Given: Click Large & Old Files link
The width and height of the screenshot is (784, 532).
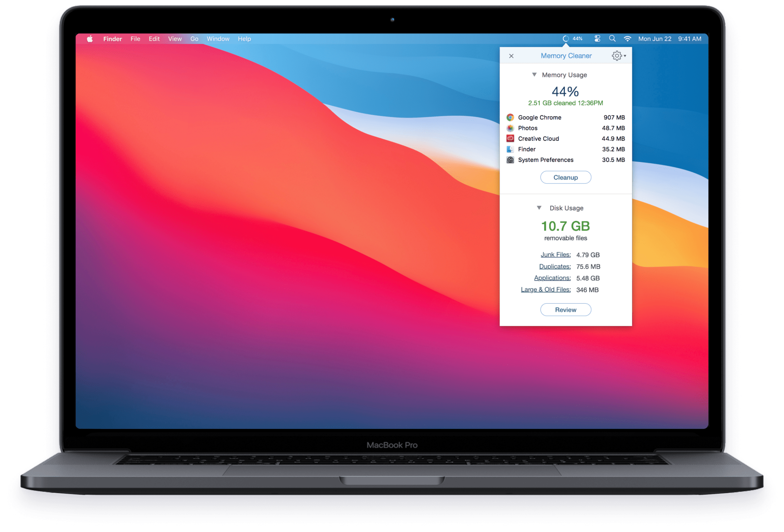Looking at the screenshot, I should pyautogui.click(x=545, y=289).
